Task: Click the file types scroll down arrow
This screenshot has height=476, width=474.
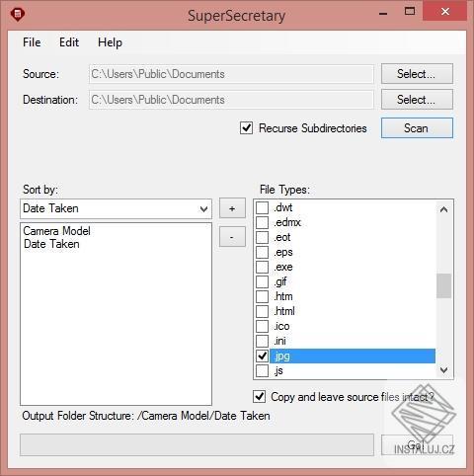Action: tap(443, 370)
